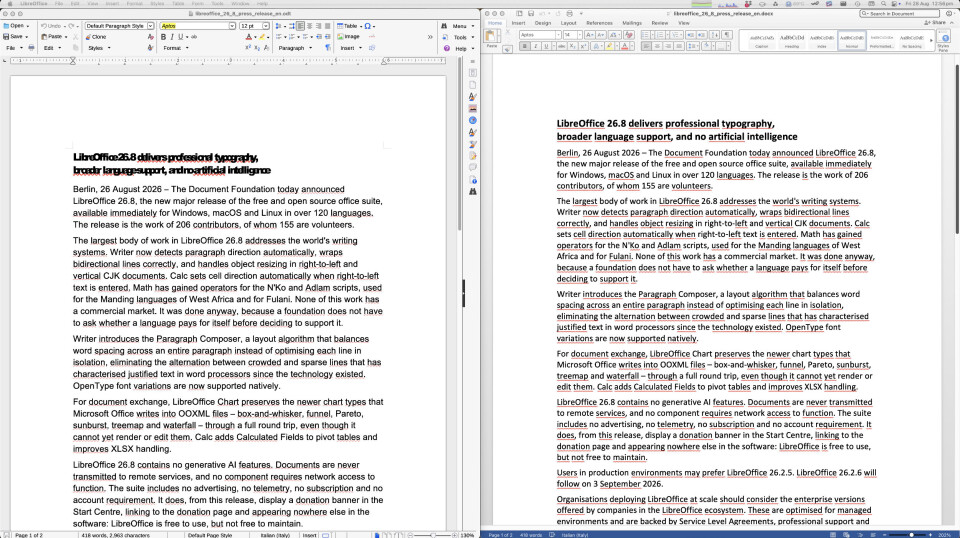Click the macOS Spotlight search icon
Screen dimensions: 960x538
(x=883, y=4)
